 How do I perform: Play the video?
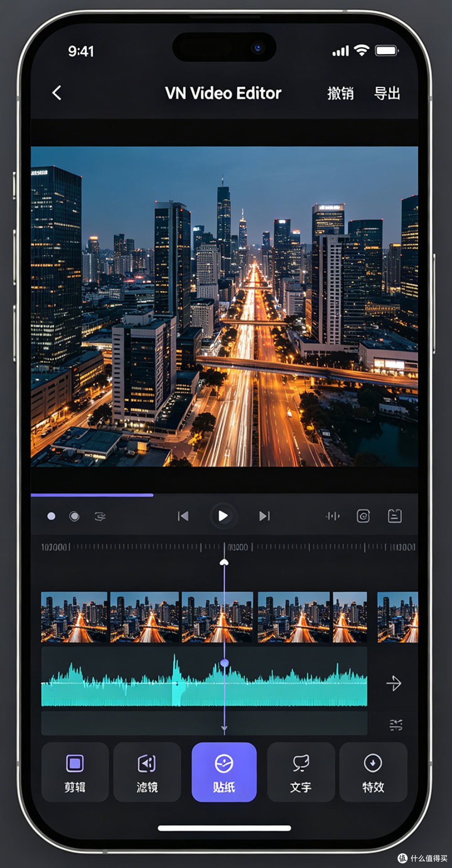coord(223,516)
